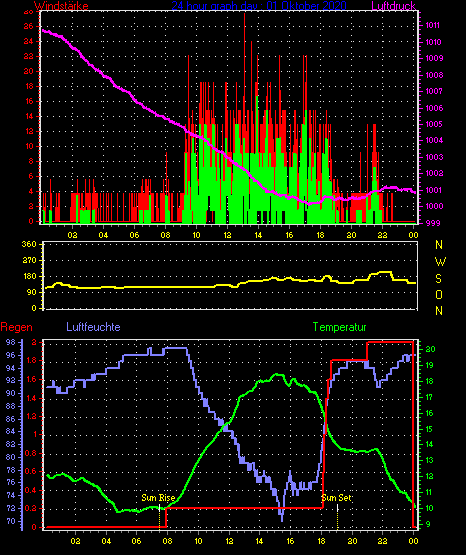Click rain axis value 0.2

pos(31,508)
